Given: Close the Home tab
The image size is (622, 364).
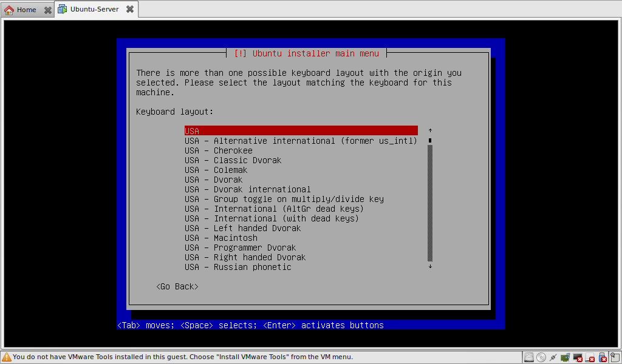Looking at the screenshot, I should 47,10.
